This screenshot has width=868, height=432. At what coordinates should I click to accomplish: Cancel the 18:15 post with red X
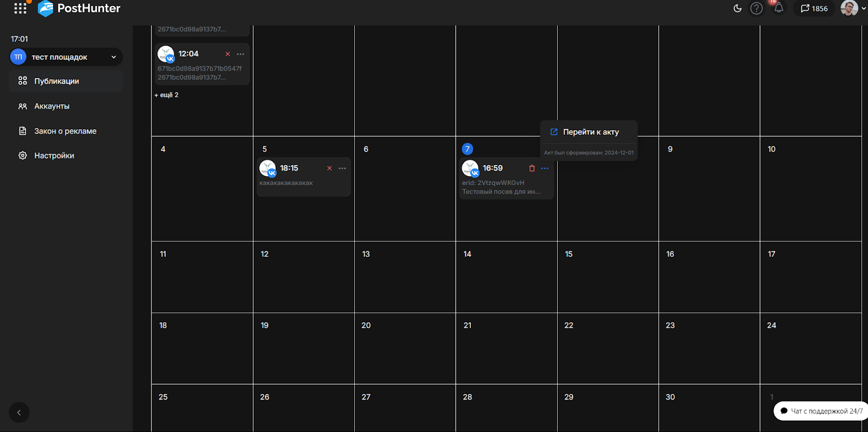click(x=329, y=168)
